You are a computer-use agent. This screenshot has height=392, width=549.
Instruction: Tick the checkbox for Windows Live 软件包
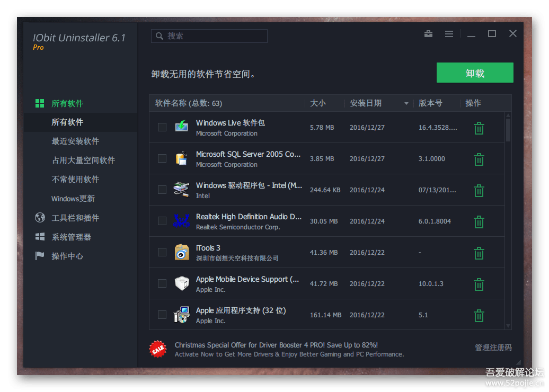click(x=162, y=127)
